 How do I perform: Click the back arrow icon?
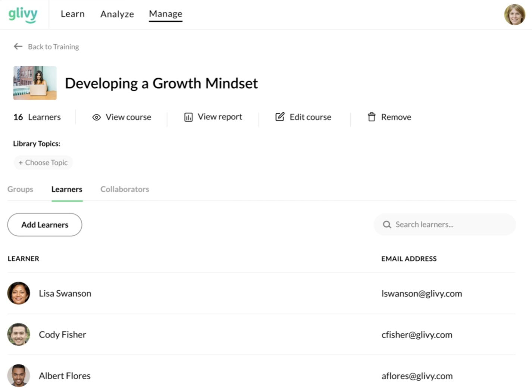(18, 46)
